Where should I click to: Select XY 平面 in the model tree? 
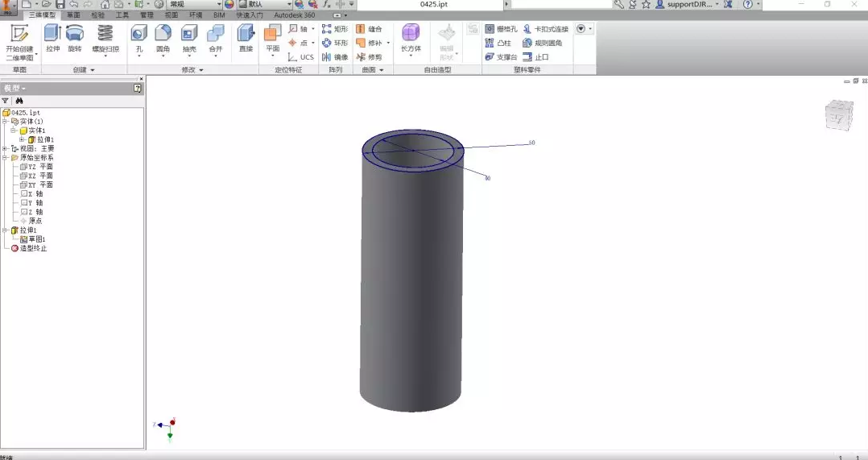click(36, 184)
